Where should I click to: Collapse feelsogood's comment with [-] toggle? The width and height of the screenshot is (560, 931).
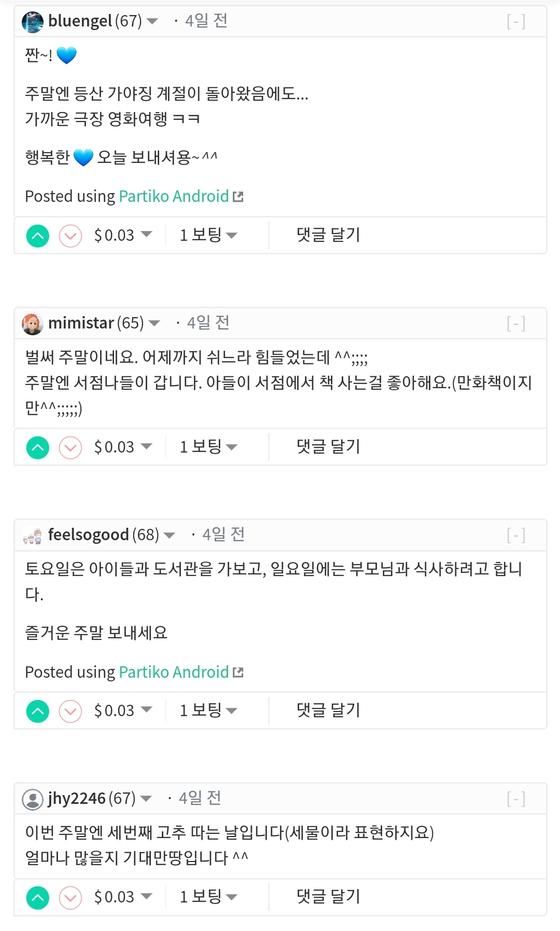point(516,535)
